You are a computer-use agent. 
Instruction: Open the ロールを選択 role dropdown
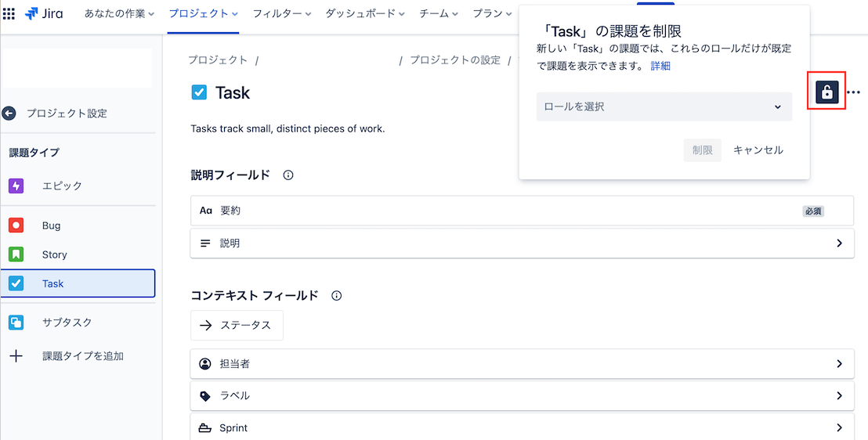tap(664, 106)
